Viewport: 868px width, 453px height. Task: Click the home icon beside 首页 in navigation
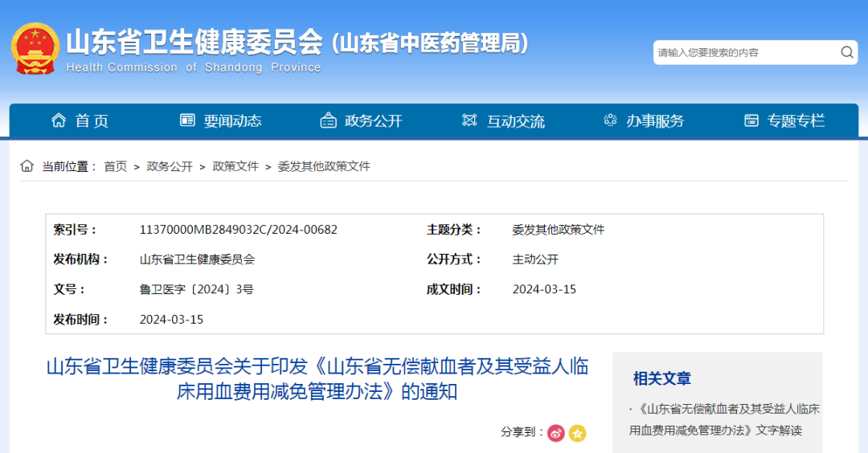59,120
